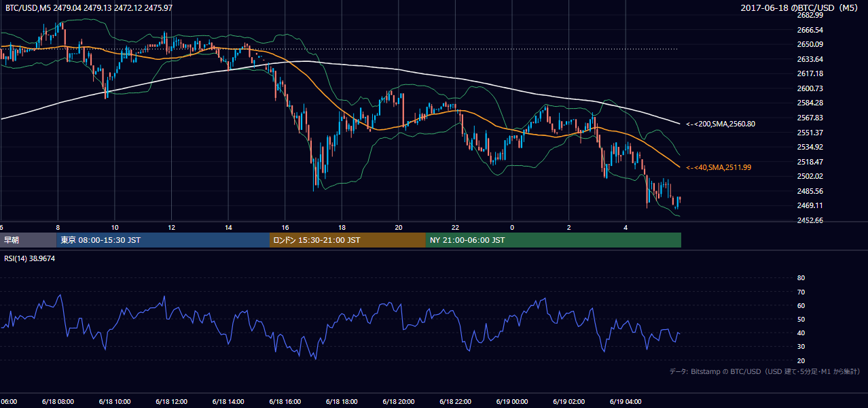The height and width of the screenshot is (408, 868).
Task: Click hour tick 14 under price chart
Action: tap(228, 227)
